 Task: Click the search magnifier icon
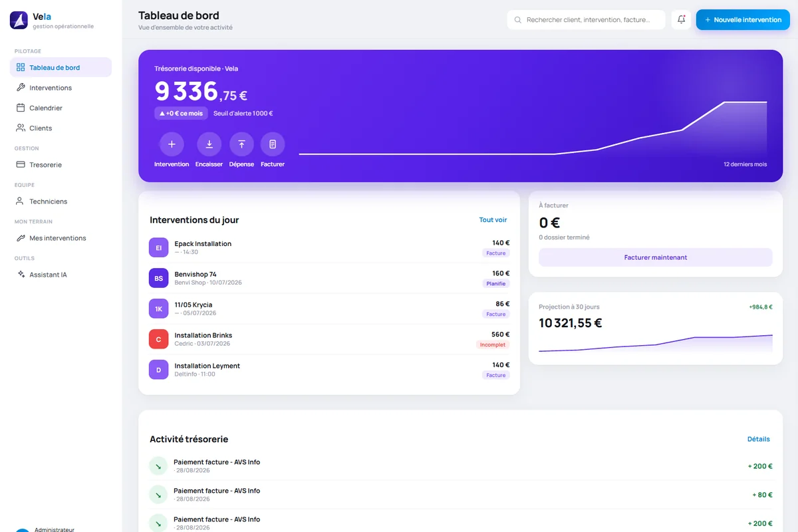coord(518,20)
